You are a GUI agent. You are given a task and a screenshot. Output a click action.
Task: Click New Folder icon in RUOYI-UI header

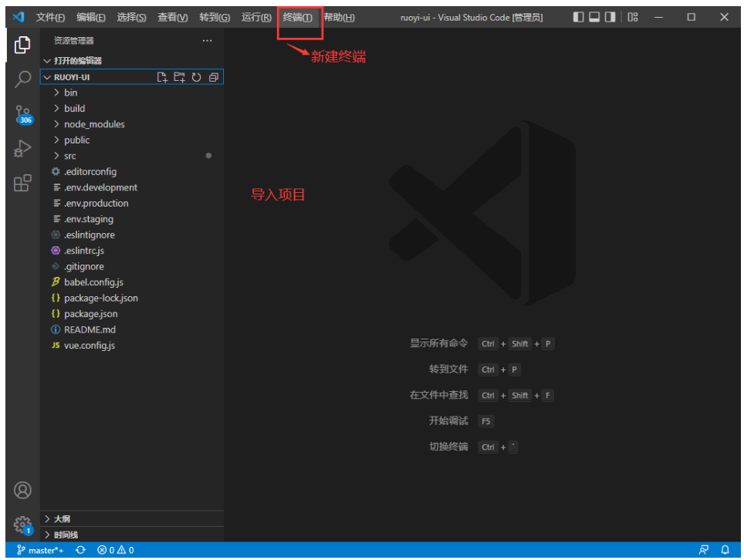pos(179,77)
